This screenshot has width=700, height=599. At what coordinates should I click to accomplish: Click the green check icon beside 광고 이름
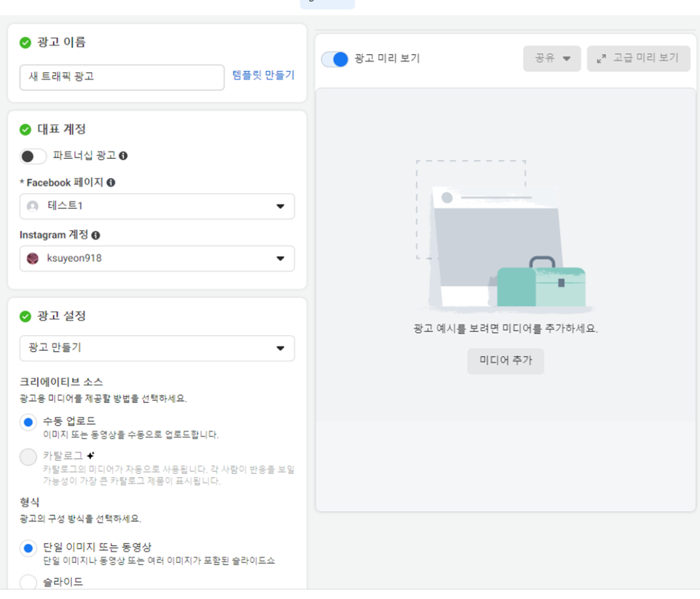coord(25,43)
